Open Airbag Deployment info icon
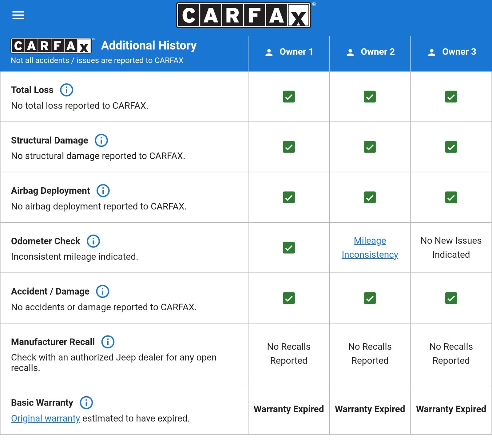This screenshot has height=448, width=492. (103, 191)
